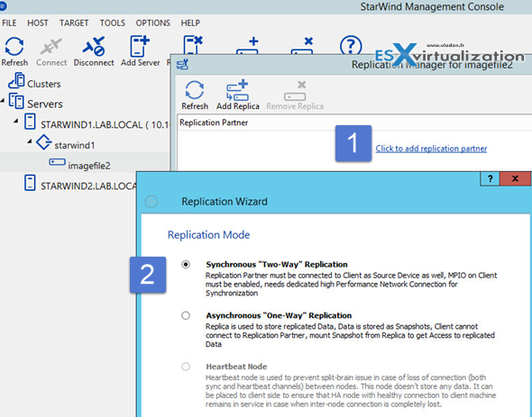Click the Refresh icon in main console toolbar
The width and height of the screenshot is (532, 417).
click(x=14, y=47)
